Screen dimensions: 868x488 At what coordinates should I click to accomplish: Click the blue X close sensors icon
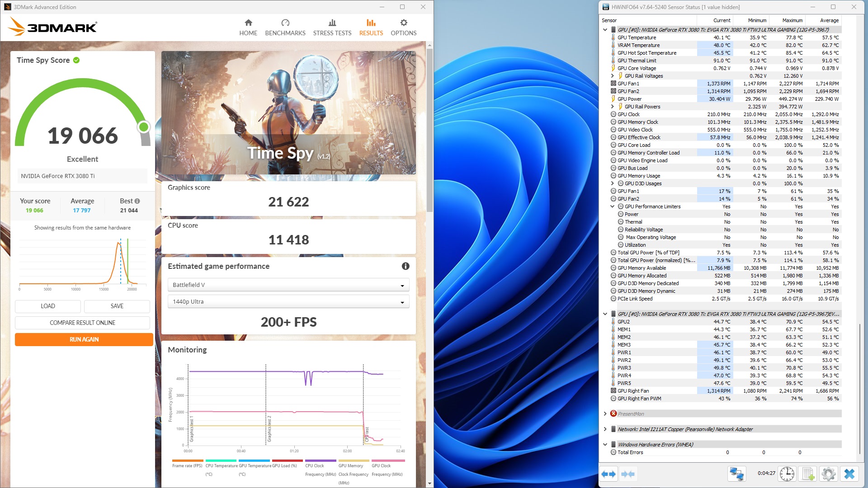pos(849,474)
